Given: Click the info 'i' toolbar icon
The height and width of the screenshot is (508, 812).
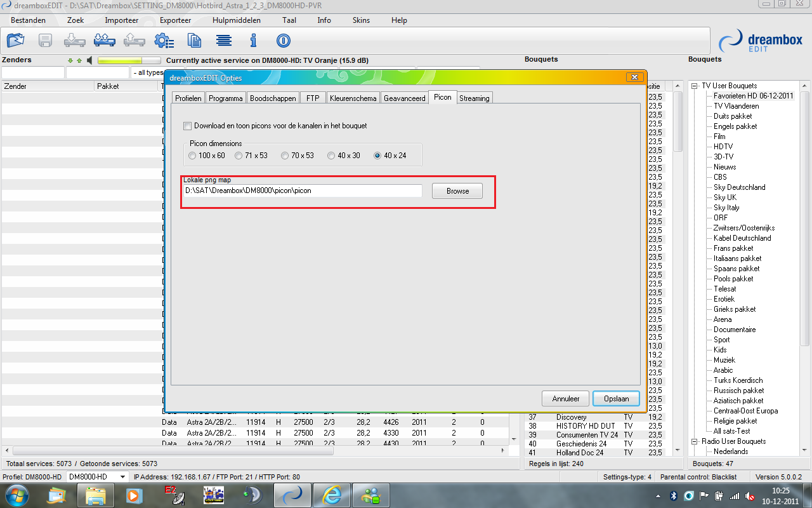Looking at the screenshot, I should (254, 41).
